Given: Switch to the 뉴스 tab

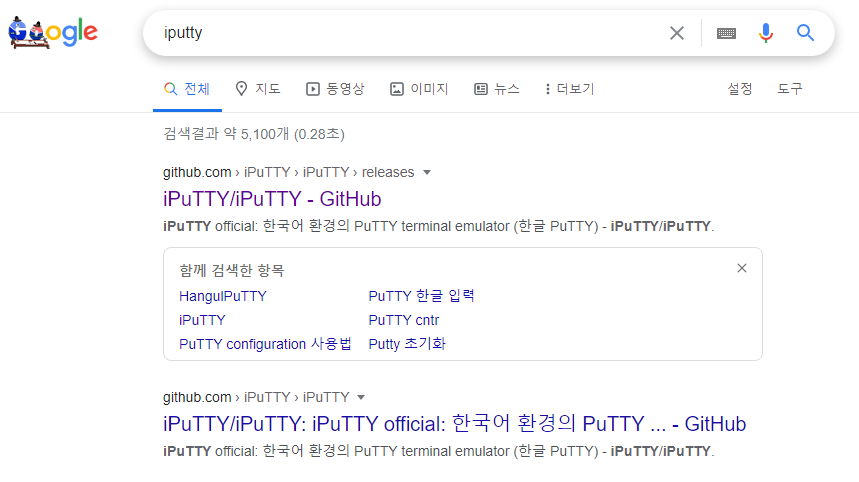Looking at the screenshot, I should click(497, 89).
